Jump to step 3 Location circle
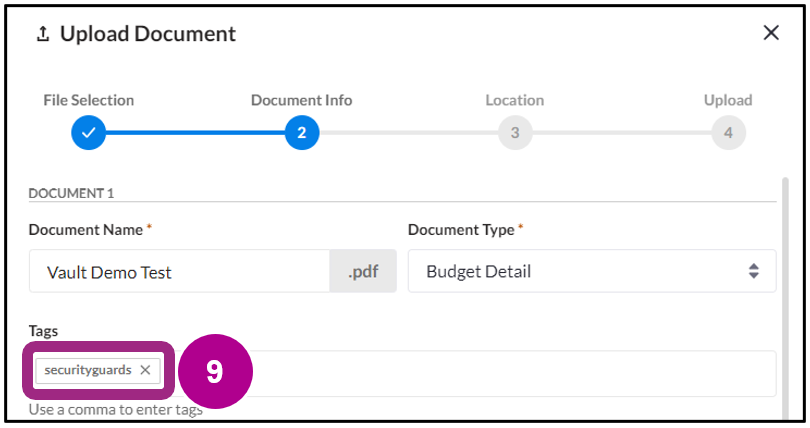810x428 pixels. 514,132
